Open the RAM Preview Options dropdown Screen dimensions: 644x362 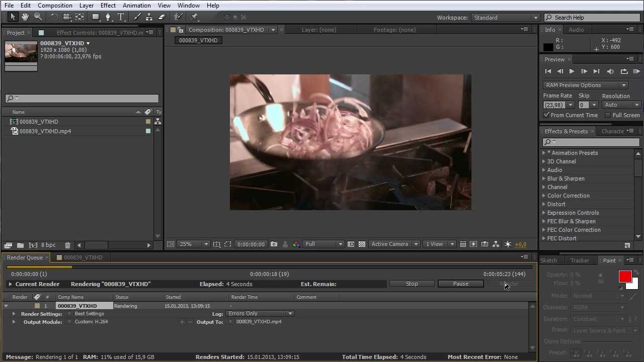click(x=585, y=85)
